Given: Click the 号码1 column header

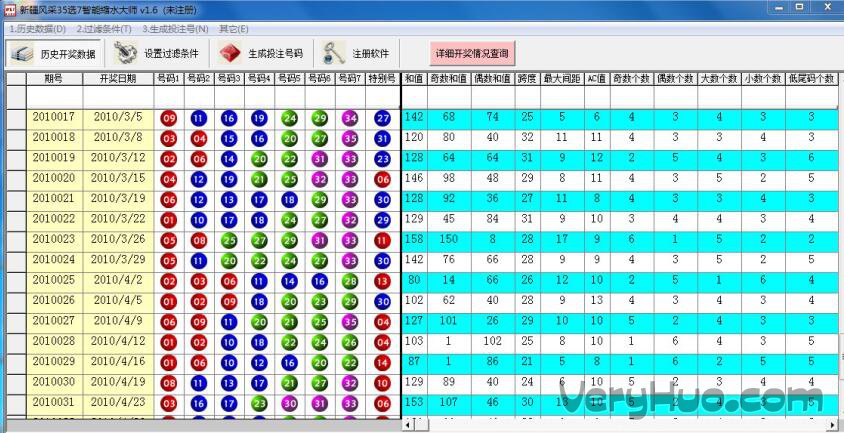Looking at the screenshot, I should (168, 79).
